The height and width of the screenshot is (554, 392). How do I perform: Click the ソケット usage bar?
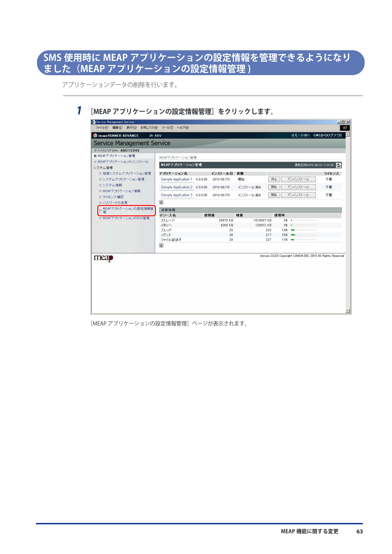tap(304, 235)
